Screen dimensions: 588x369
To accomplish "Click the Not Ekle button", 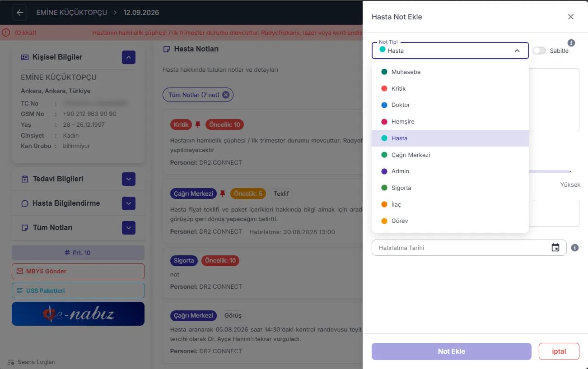I will click(452, 351).
